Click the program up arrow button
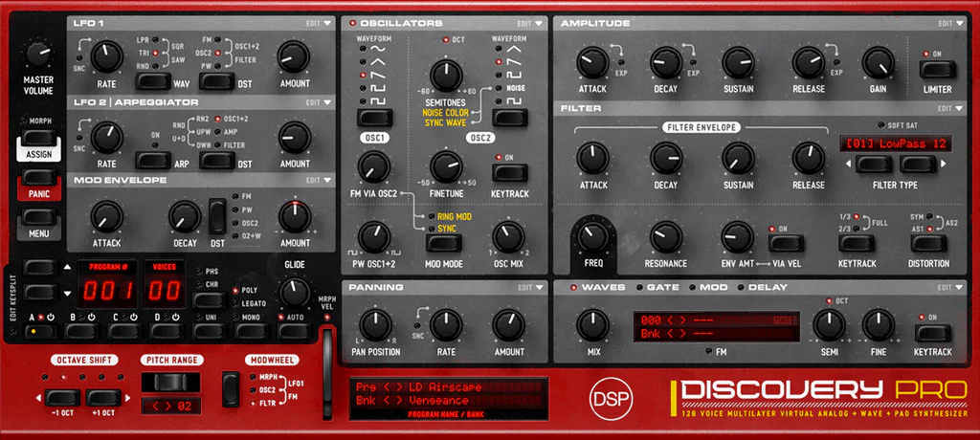 (40, 268)
